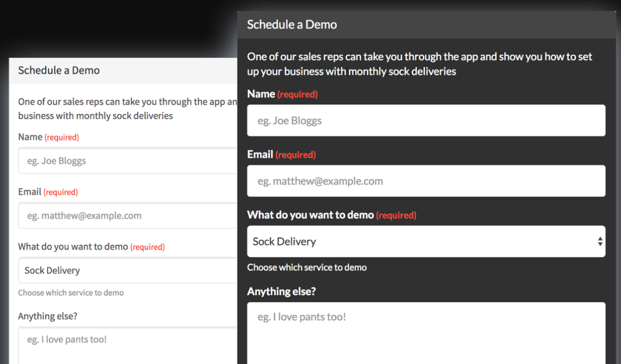Click the bold Email label in dark form
The height and width of the screenshot is (364, 621).
(260, 154)
